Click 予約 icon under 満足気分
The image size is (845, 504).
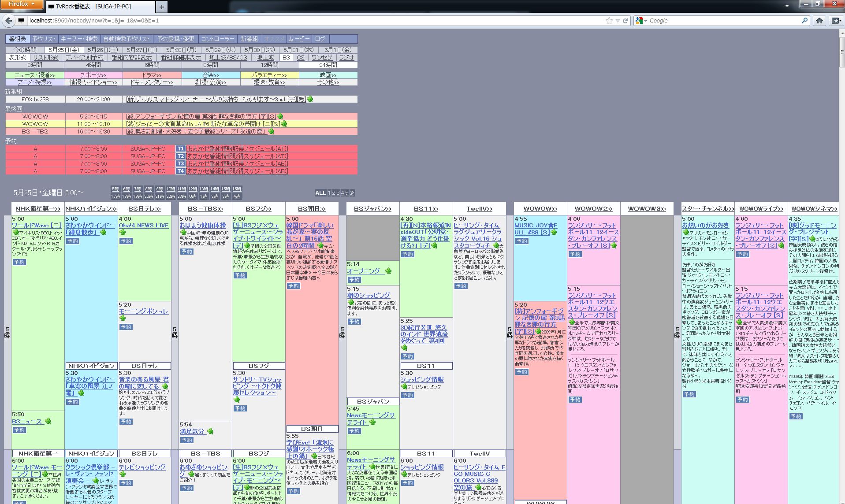[187, 440]
